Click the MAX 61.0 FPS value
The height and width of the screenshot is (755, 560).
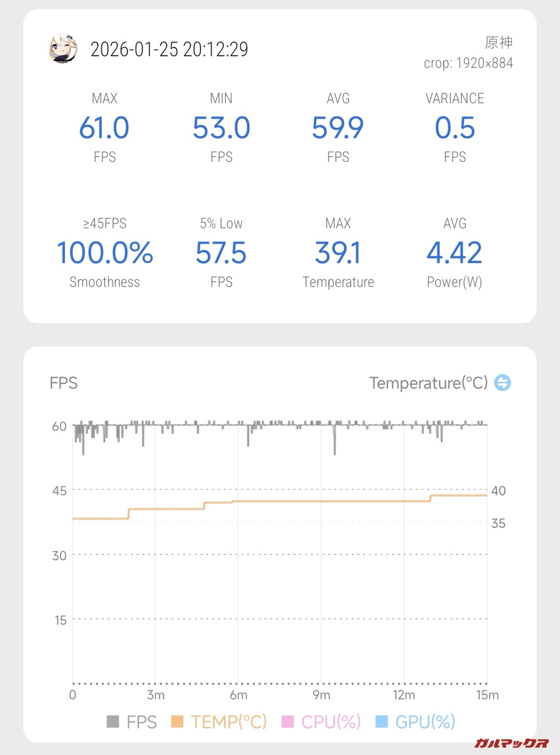tap(104, 128)
